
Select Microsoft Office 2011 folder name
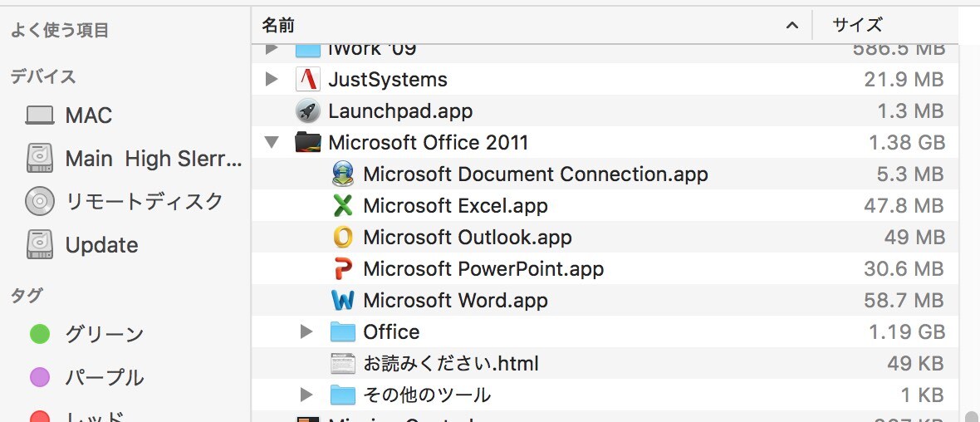pos(428,143)
